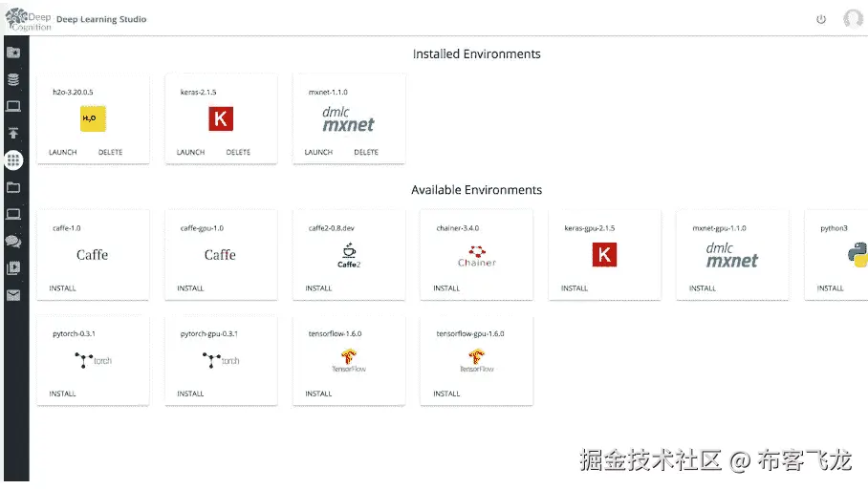Click the power logout icon
Viewport: 868px width, 489px height.
click(821, 19)
